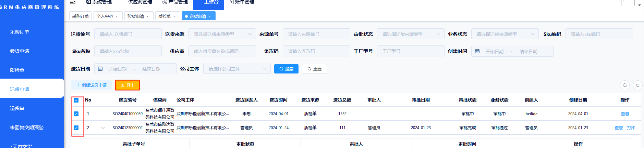This screenshot has width=644, height=148.
Task: Close the 质检单 tab
Action: (174, 16)
